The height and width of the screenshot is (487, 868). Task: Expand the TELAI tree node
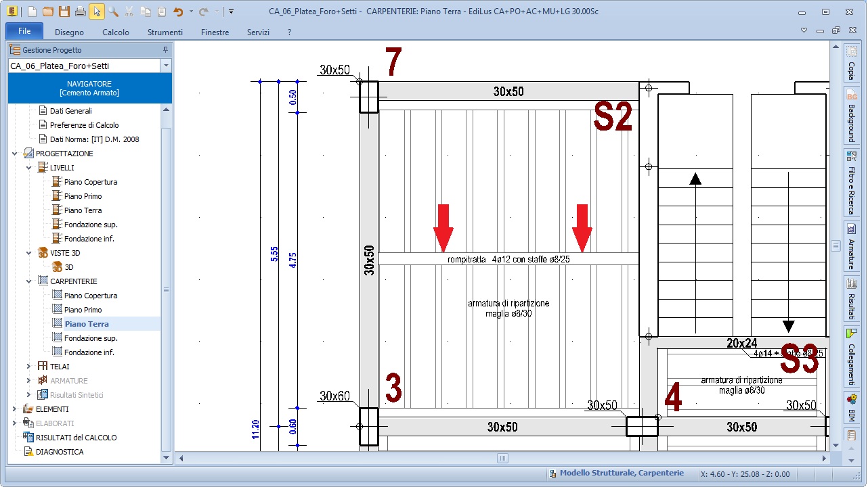click(x=28, y=367)
